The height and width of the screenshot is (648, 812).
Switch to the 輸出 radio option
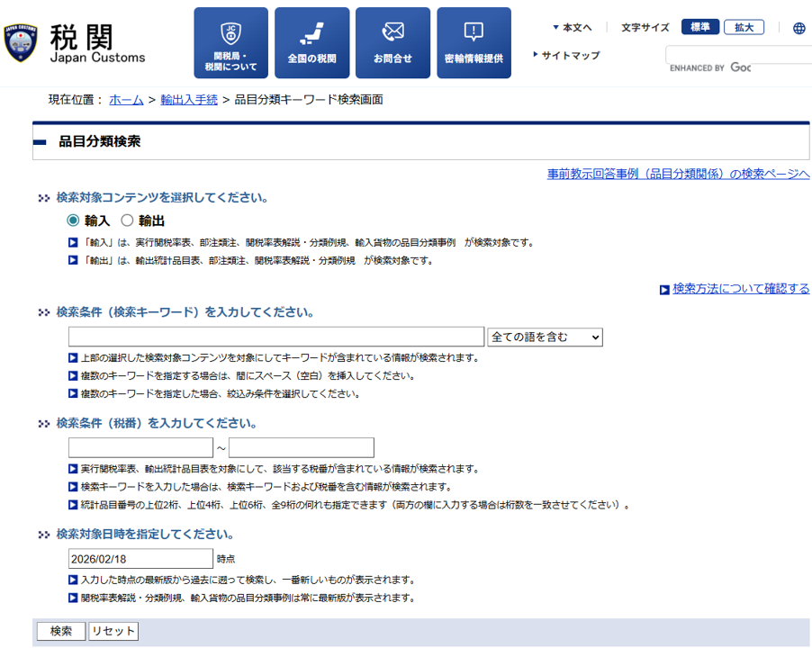(x=127, y=220)
